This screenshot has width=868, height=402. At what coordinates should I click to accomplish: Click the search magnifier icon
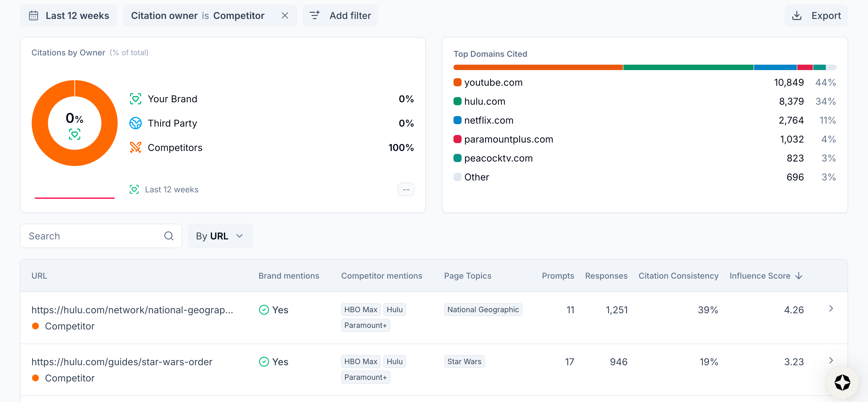[x=169, y=236]
